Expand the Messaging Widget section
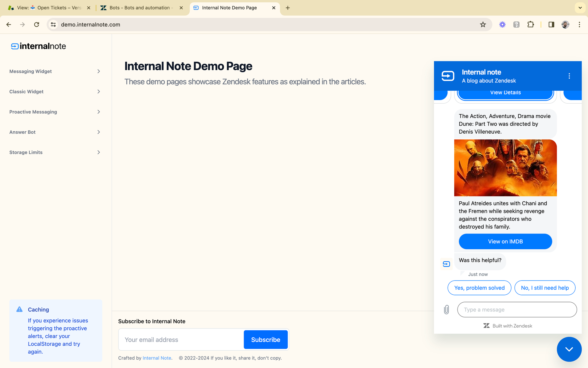Viewport: 588px width, 368px height. (x=55, y=71)
